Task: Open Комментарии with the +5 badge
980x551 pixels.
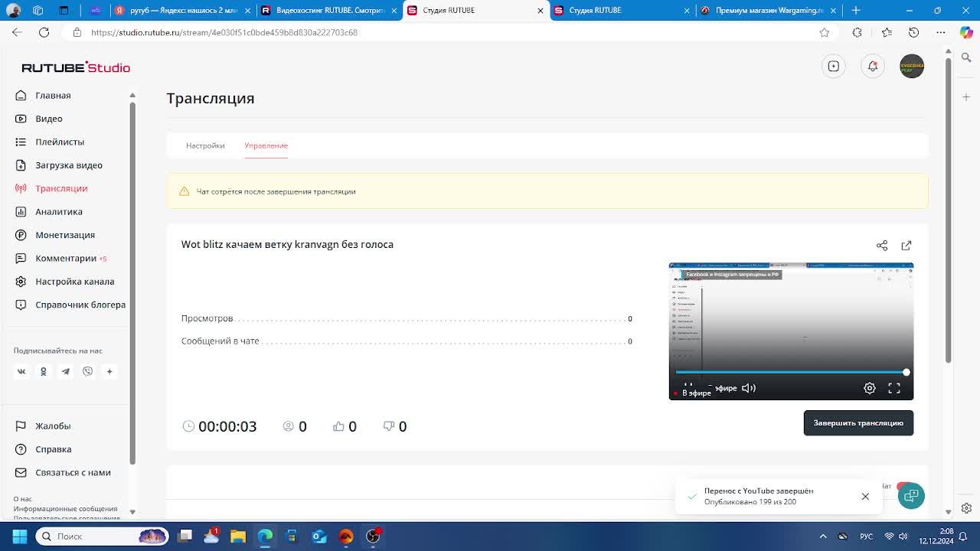Action: click(66, 258)
